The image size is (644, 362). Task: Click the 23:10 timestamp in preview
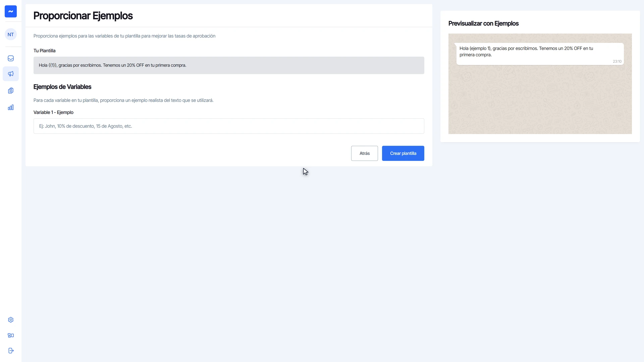point(617,61)
